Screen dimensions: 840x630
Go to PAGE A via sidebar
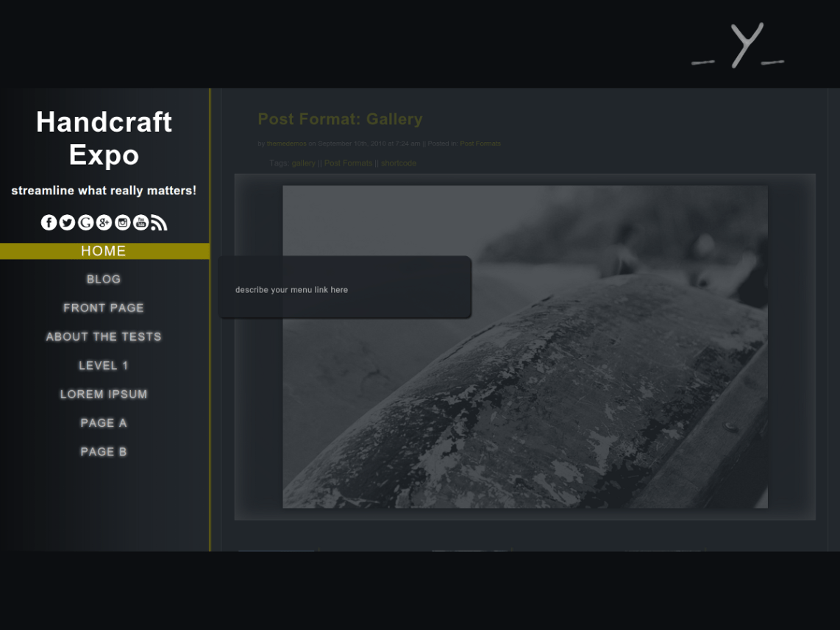coord(103,422)
